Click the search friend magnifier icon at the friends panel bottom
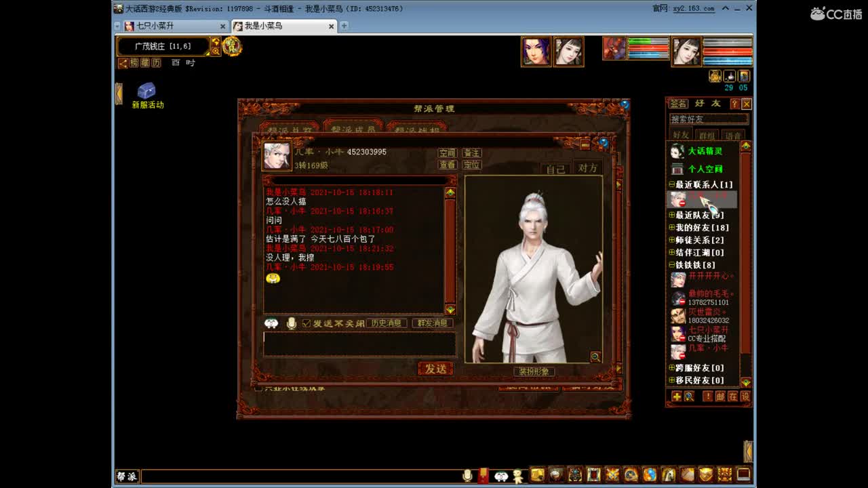The width and height of the screenshot is (868, 488). (x=689, y=396)
